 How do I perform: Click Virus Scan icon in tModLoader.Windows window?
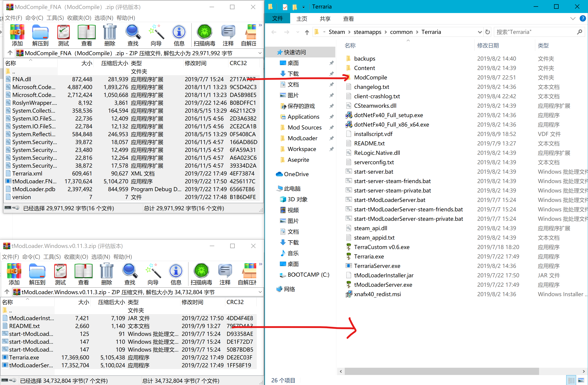point(201,274)
